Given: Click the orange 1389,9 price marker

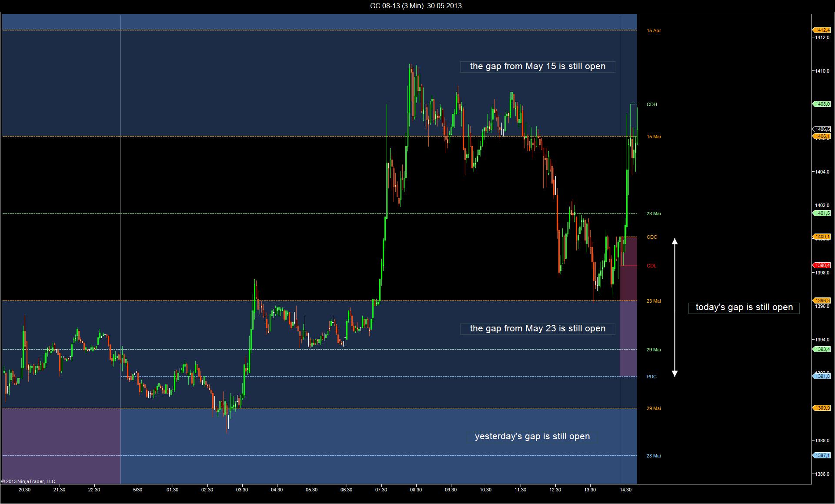Looking at the screenshot, I should (822, 408).
